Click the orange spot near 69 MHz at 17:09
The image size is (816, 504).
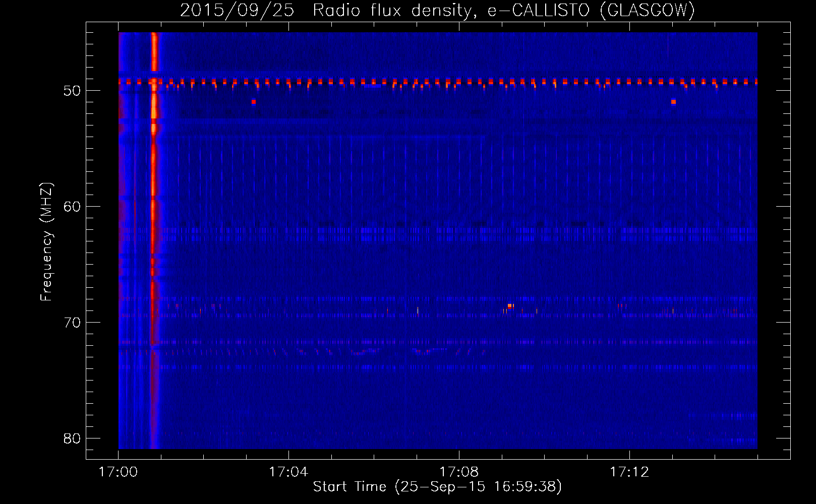tap(510, 306)
